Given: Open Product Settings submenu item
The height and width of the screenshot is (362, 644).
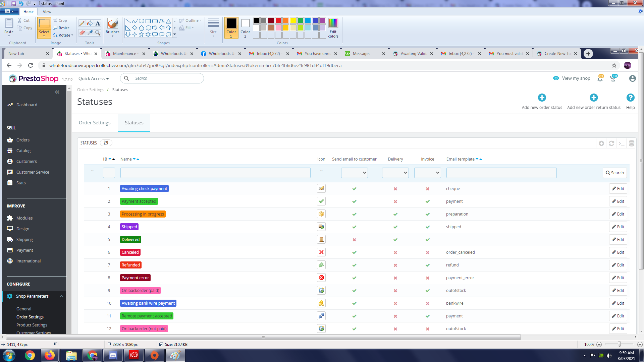Looking at the screenshot, I should 32,325.
